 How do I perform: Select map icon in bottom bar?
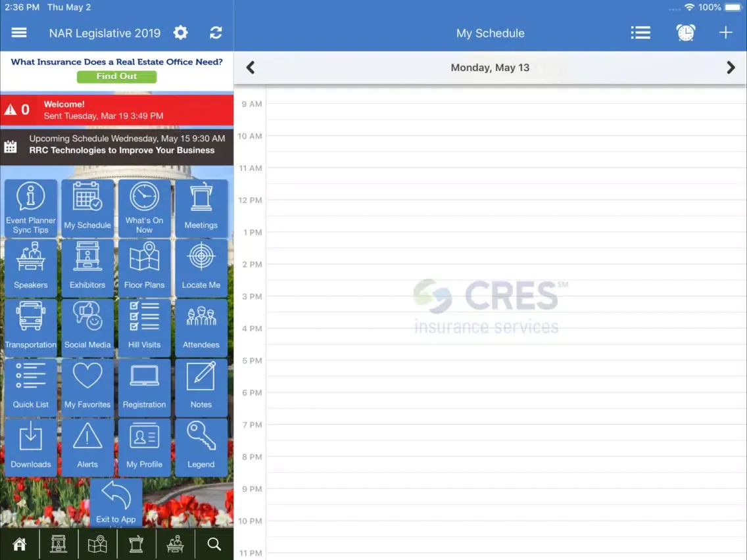pos(98,544)
